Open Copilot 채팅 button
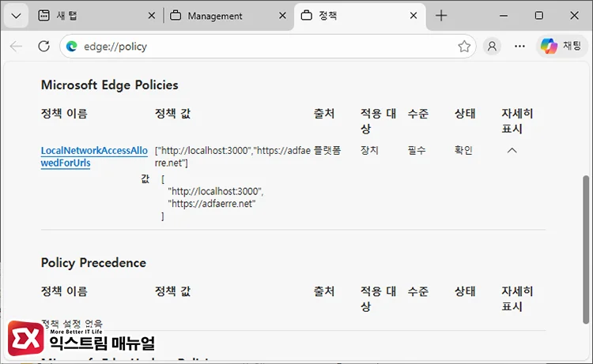This screenshot has width=593, height=364. pyautogui.click(x=561, y=46)
